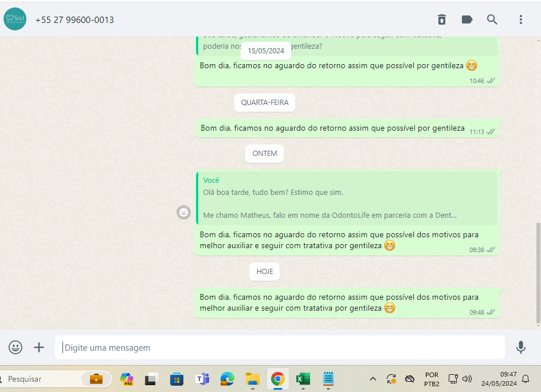The height and width of the screenshot is (392, 541).
Task: Open Google Chrome from the taskbar
Action: click(278, 379)
